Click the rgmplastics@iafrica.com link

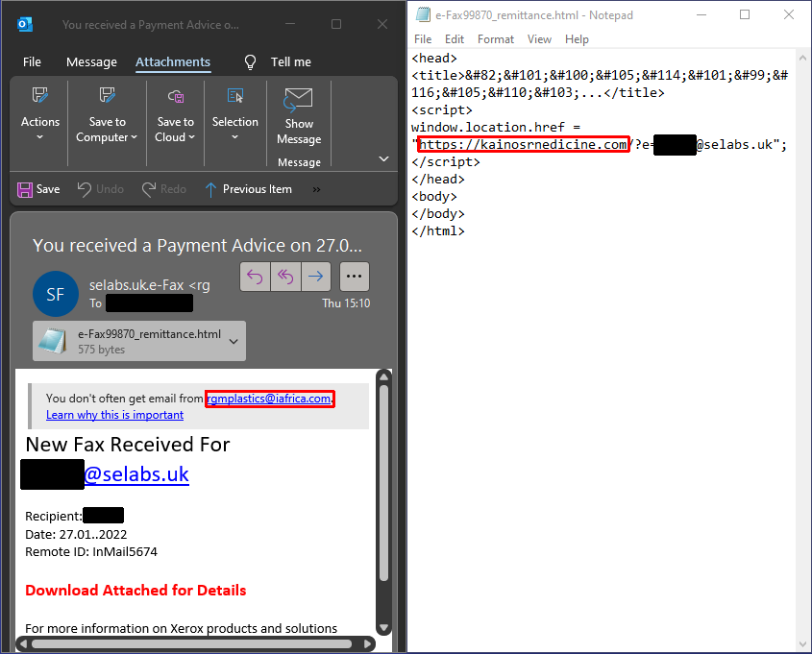[x=269, y=399]
